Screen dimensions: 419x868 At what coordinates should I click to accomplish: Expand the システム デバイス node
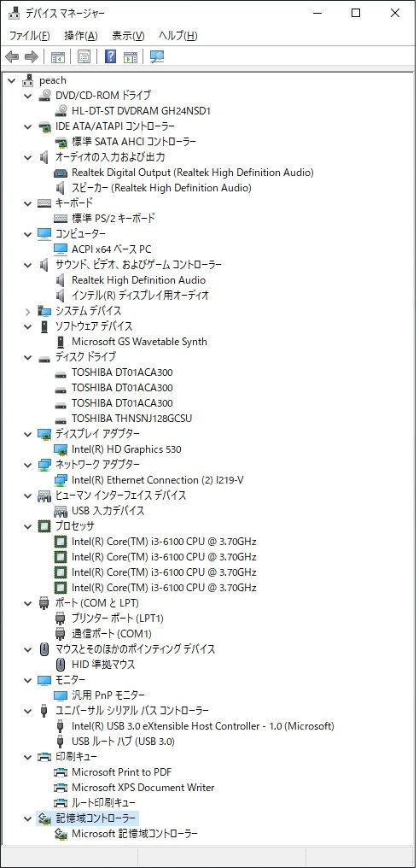(x=27, y=311)
